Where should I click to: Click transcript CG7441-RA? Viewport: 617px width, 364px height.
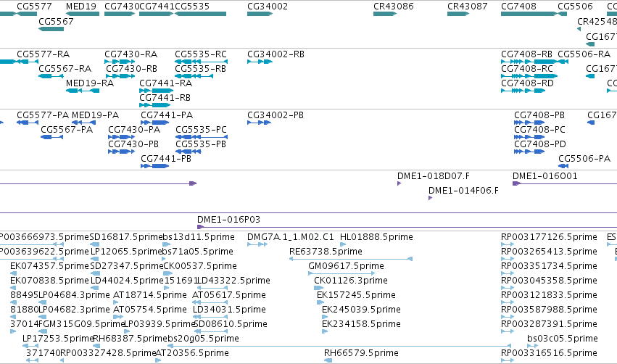click(x=156, y=91)
